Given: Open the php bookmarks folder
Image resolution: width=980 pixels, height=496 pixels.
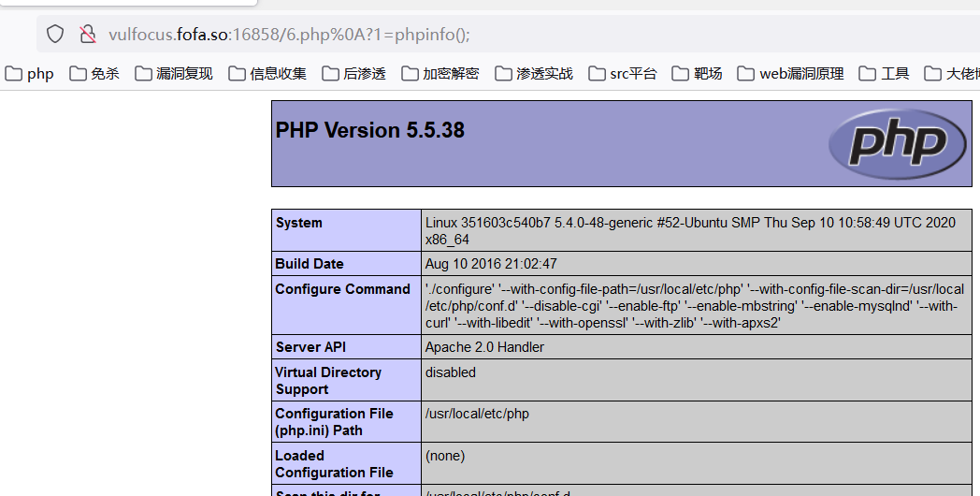Looking at the screenshot, I should tap(30, 74).
